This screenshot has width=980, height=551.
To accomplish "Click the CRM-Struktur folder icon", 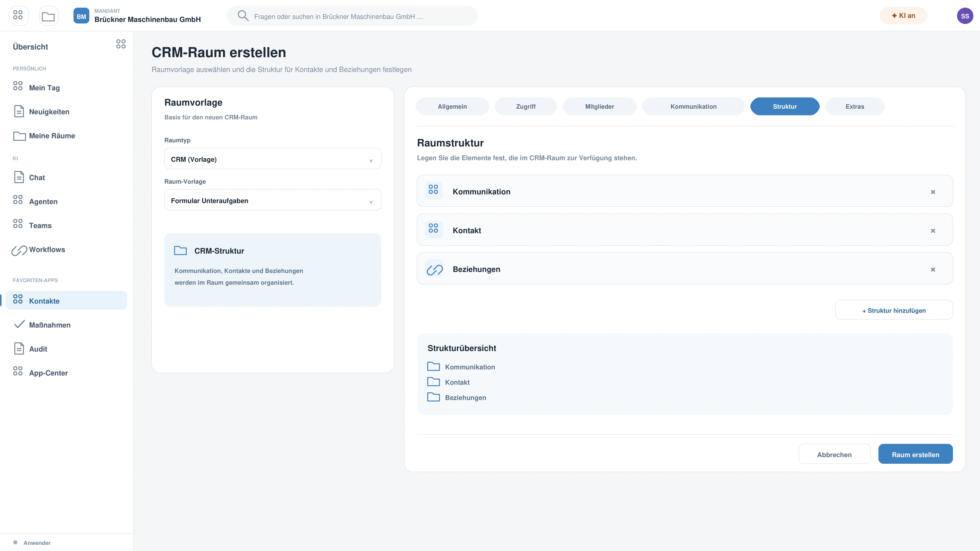I will (x=180, y=250).
